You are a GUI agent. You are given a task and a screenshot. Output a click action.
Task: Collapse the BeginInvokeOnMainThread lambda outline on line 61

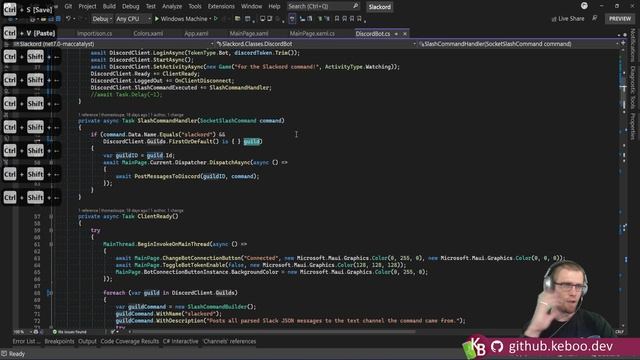tap(51, 244)
